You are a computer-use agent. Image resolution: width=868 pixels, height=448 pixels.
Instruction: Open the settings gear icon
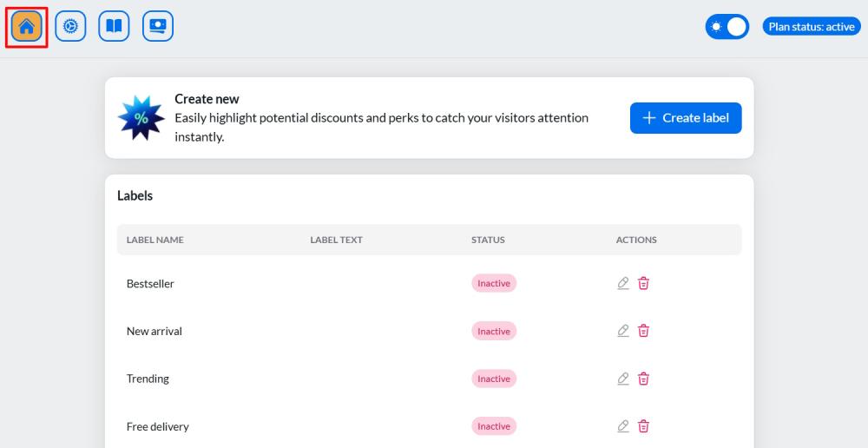point(70,27)
